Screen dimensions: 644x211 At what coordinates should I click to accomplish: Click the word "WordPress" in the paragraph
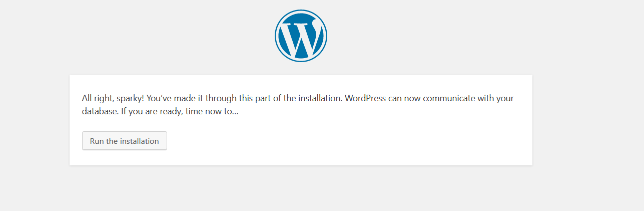pyautogui.click(x=365, y=98)
